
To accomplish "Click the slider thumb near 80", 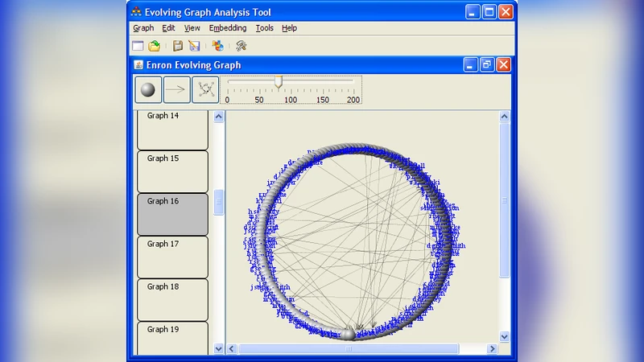I will [279, 81].
